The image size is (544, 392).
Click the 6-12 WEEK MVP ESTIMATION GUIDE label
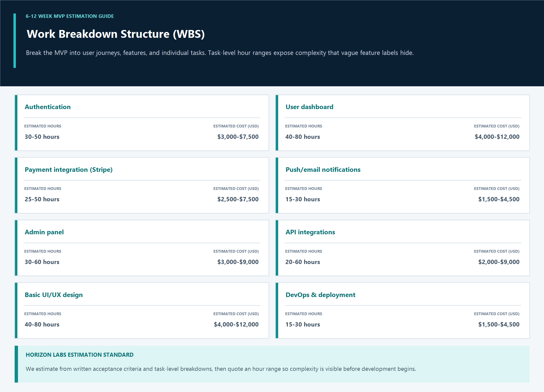70,16
